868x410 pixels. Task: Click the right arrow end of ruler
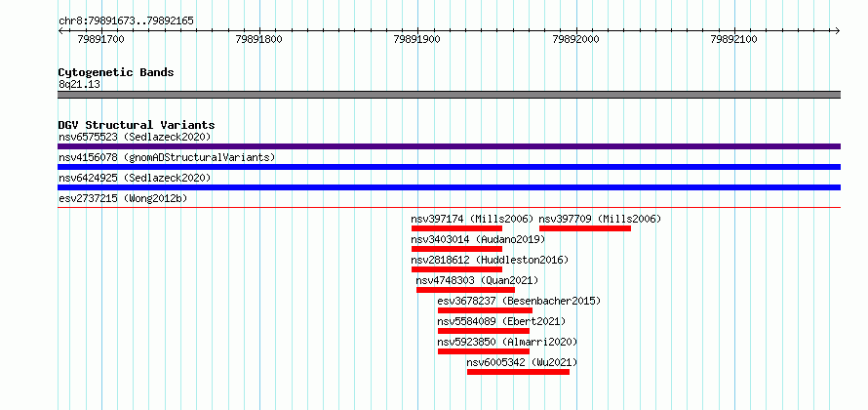838,31
